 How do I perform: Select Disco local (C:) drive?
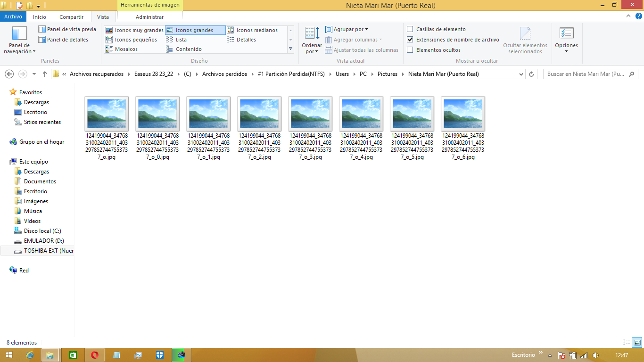[x=42, y=231]
